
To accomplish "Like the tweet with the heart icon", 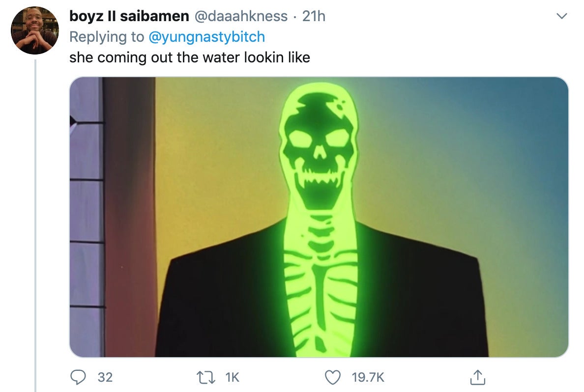I will coord(333,377).
